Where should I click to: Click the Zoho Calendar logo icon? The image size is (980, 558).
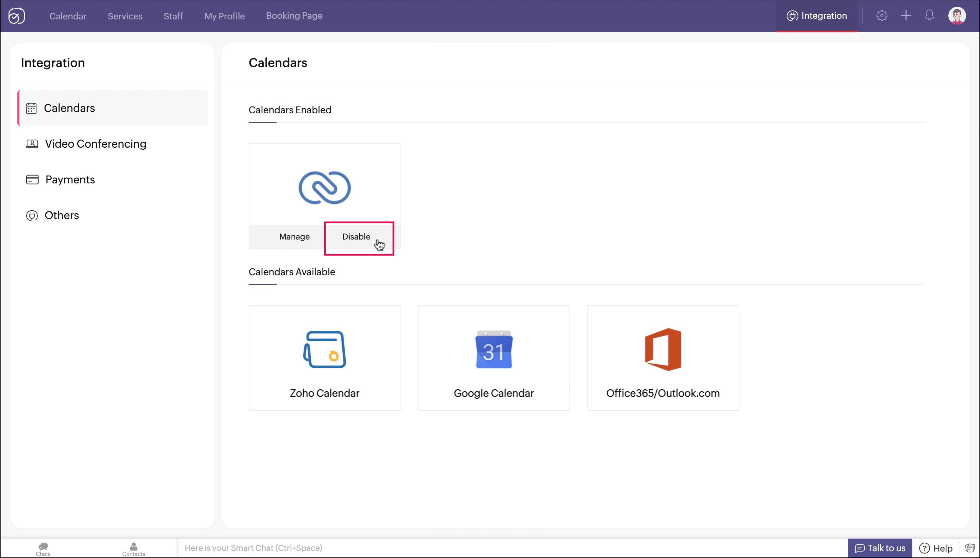[325, 349]
